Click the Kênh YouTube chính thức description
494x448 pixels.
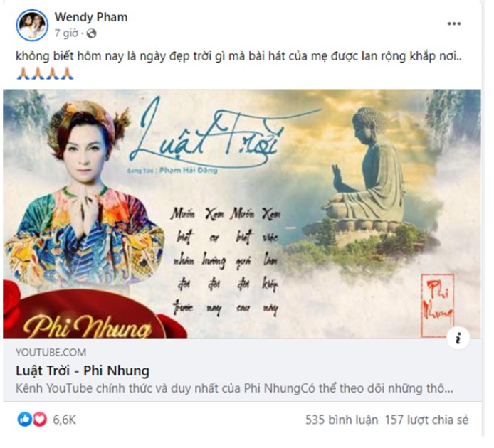tap(234, 388)
